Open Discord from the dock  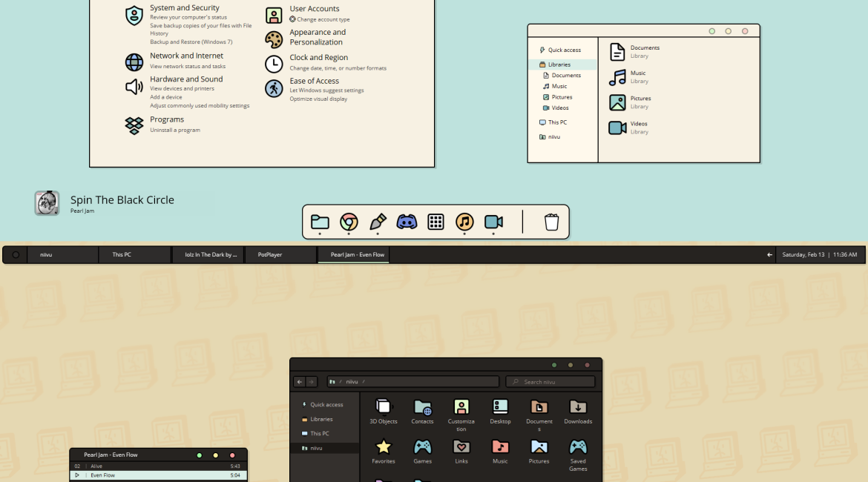[x=407, y=222]
